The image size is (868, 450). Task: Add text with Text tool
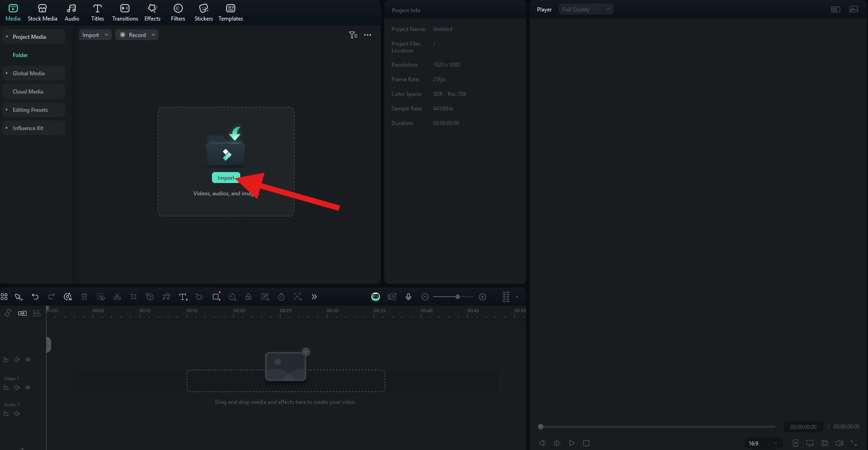[183, 297]
